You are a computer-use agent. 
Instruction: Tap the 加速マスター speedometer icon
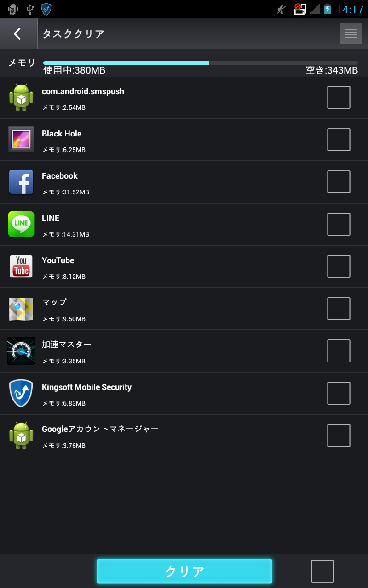pos(21,351)
